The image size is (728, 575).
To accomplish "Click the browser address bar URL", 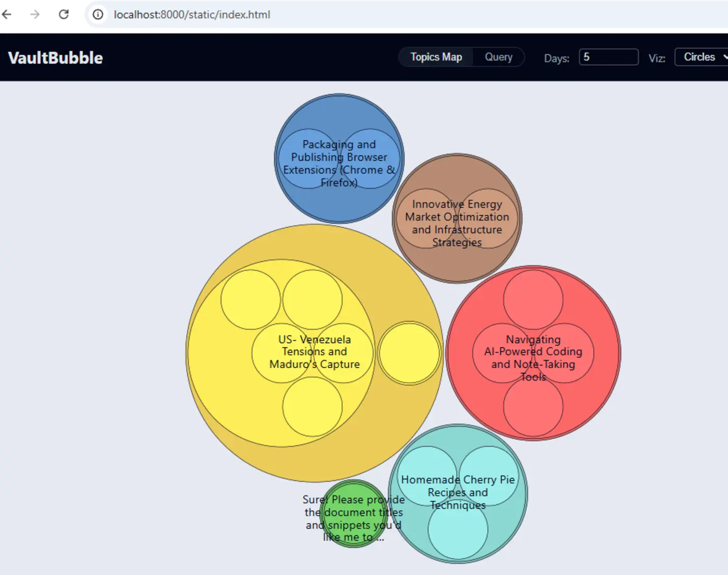I will pos(192,15).
